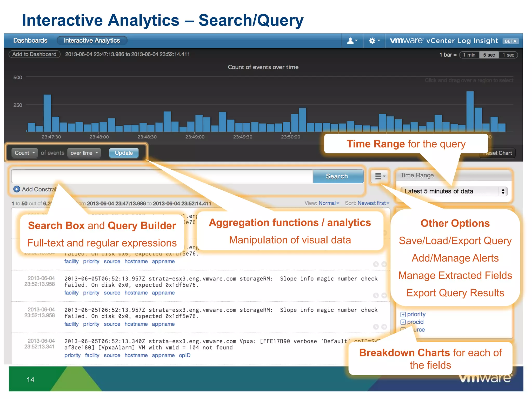532x399 pixels.
Task: Click the Add Constraint plus icon
Action: pyautogui.click(x=17, y=189)
